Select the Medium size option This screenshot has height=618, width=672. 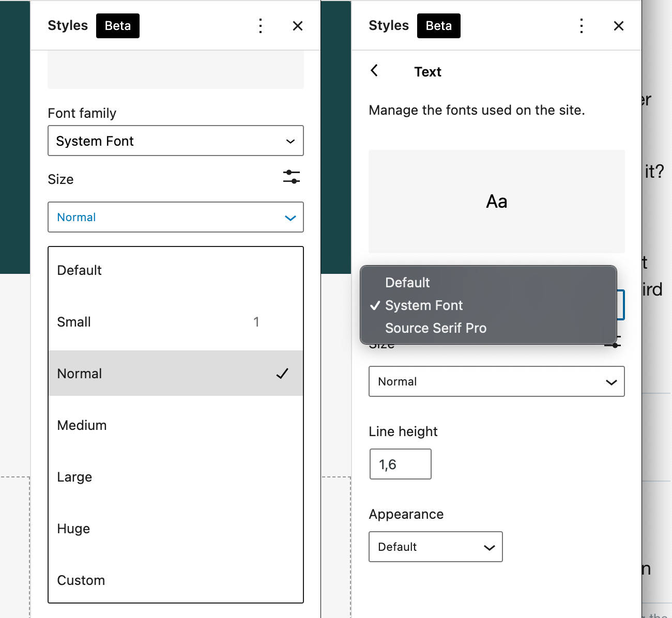point(82,425)
